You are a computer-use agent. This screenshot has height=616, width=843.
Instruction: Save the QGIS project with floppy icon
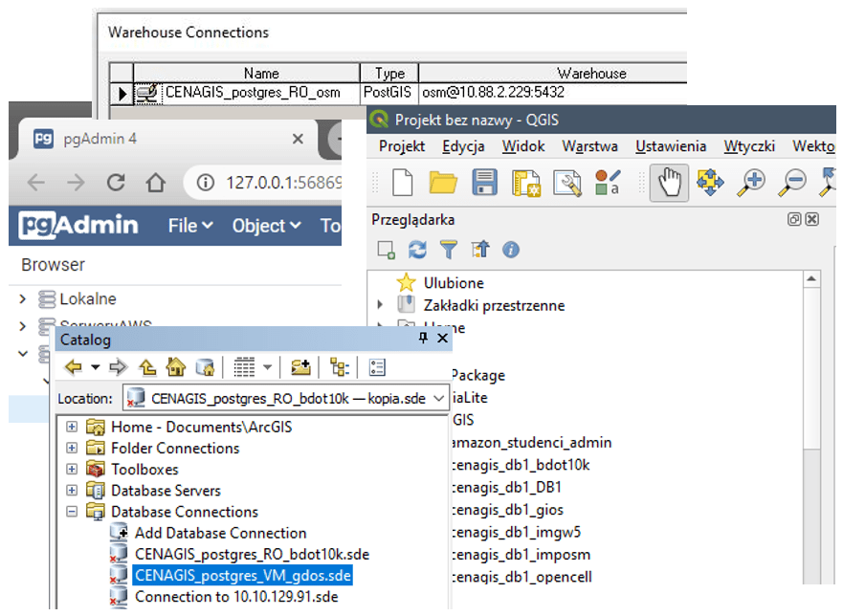[484, 183]
